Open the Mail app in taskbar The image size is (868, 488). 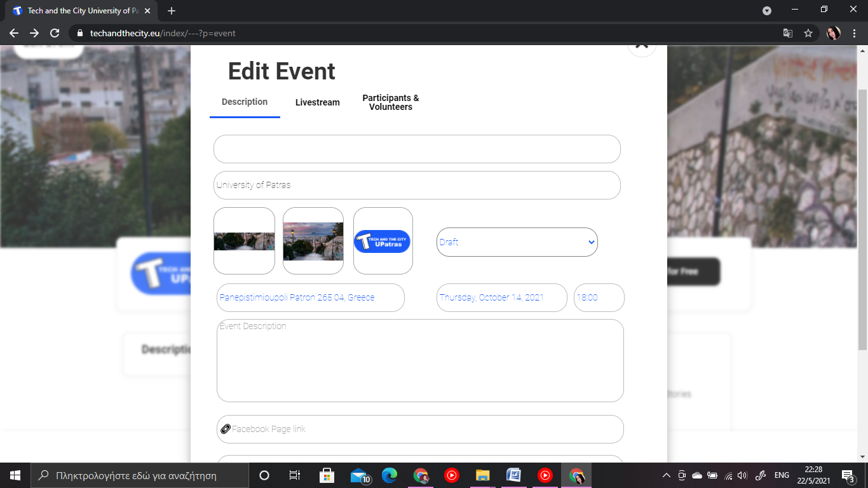tap(360, 475)
